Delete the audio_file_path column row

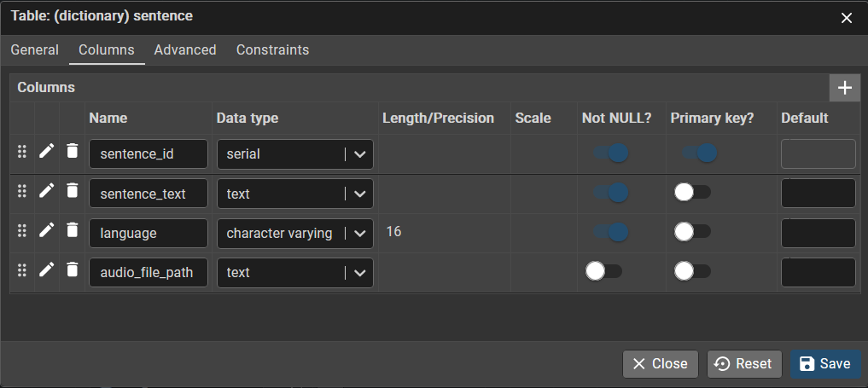pos(72,269)
